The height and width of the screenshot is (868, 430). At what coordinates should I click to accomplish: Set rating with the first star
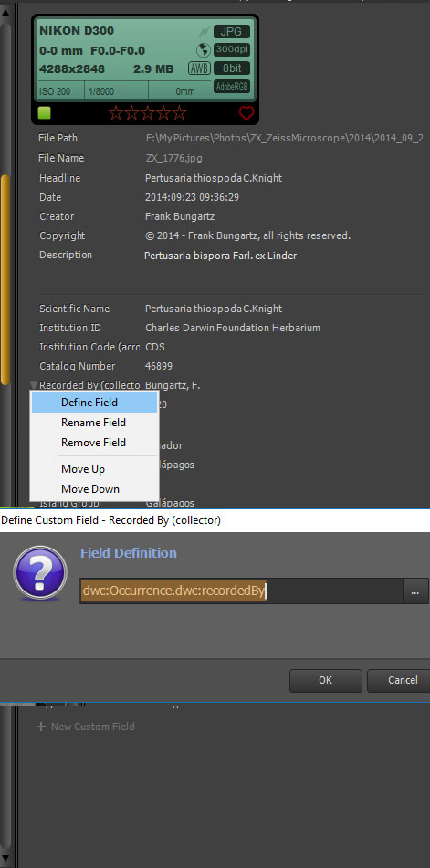click(x=116, y=113)
